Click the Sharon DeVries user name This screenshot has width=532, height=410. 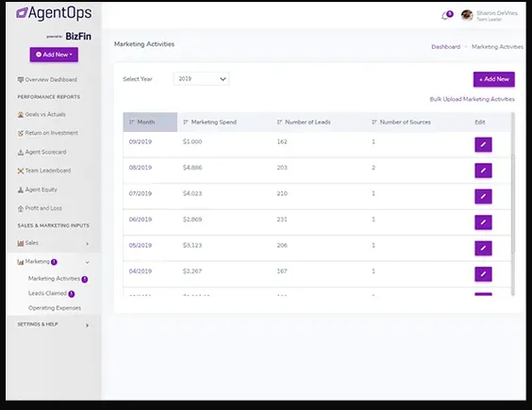pyautogui.click(x=497, y=13)
